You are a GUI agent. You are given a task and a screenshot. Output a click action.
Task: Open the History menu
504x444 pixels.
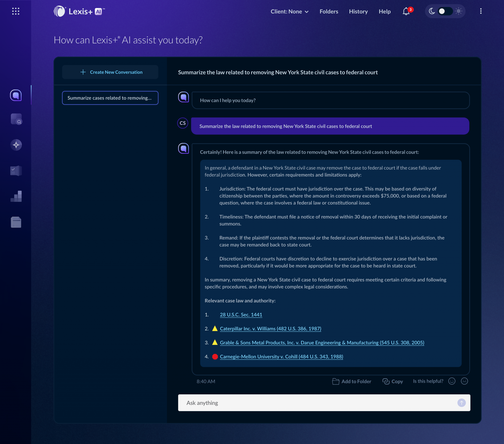pyautogui.click(x=358, y=11)
